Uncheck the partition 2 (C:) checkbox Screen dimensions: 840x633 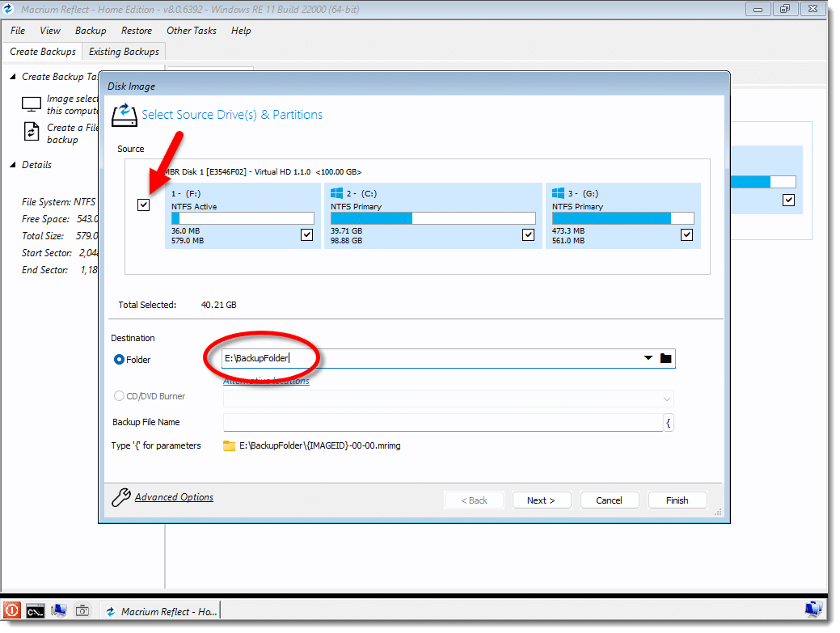click(528, 235)
